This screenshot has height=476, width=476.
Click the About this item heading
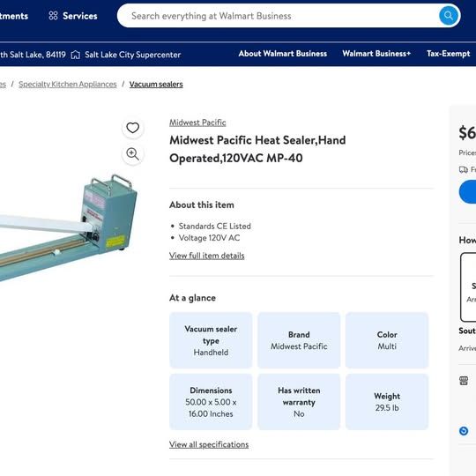(202, 205)
